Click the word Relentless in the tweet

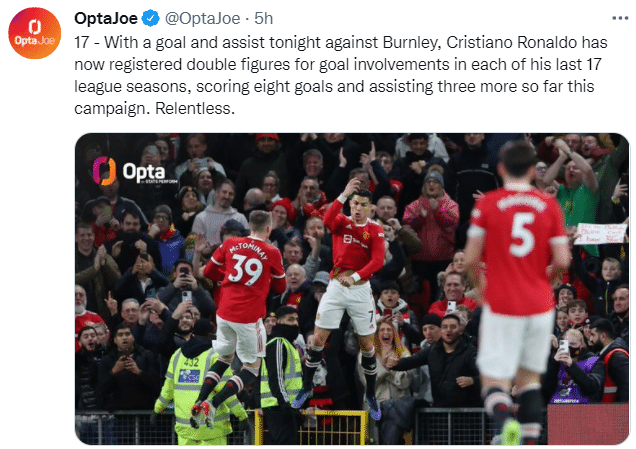pyautogui.click(x=194, y=110)
